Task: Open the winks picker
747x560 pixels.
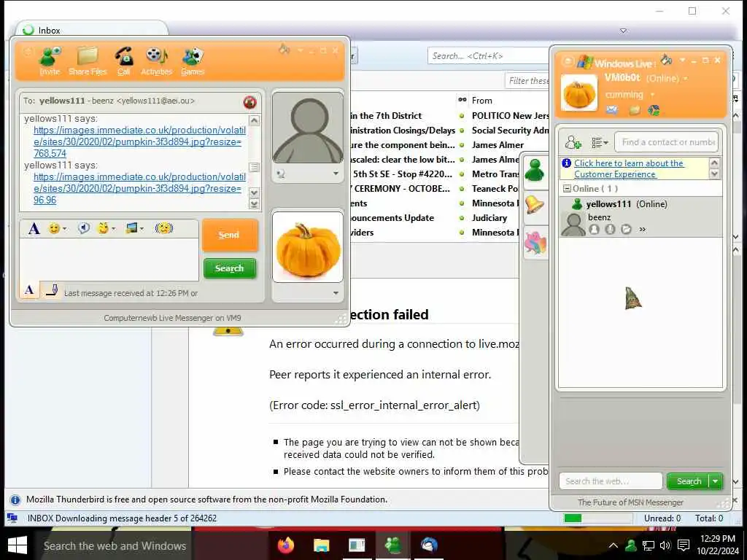Action: tap(106, 228)
